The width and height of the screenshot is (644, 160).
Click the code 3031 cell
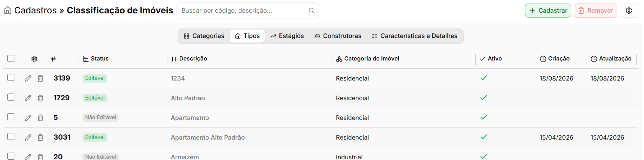pos(62,137)
